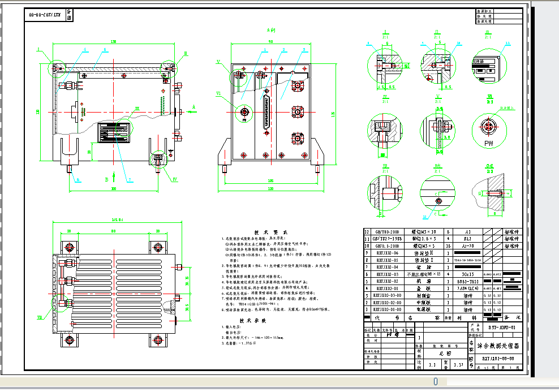Select detail view I at the top right
559x392 pixels.
click(385, 66)
